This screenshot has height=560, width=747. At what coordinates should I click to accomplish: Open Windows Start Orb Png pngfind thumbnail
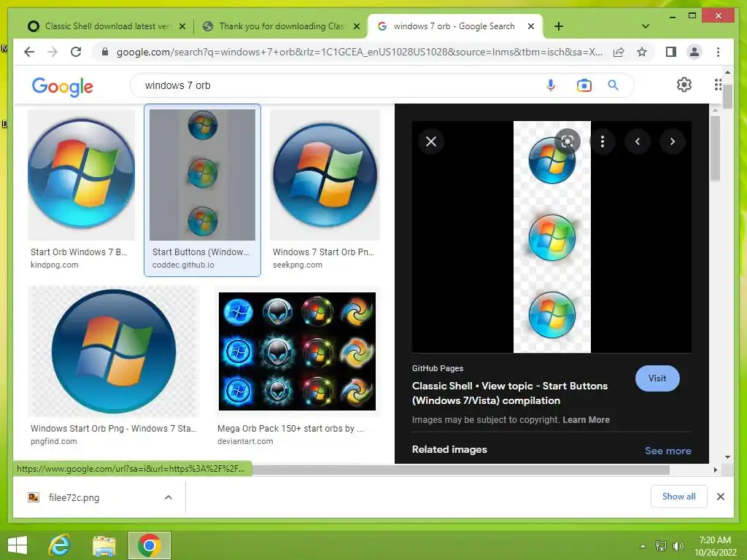pyautogui.click(x=114, y=351)
